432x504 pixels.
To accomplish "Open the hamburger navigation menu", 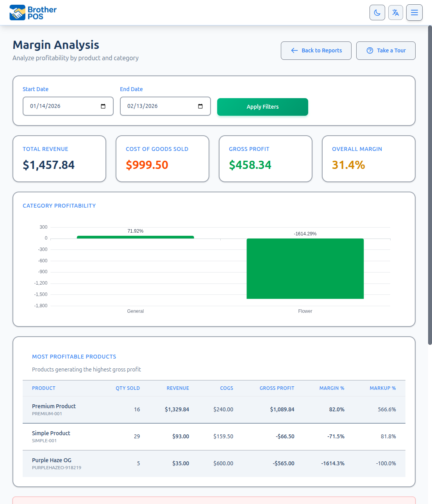I will pyautogui.click(x=414, y=13).
